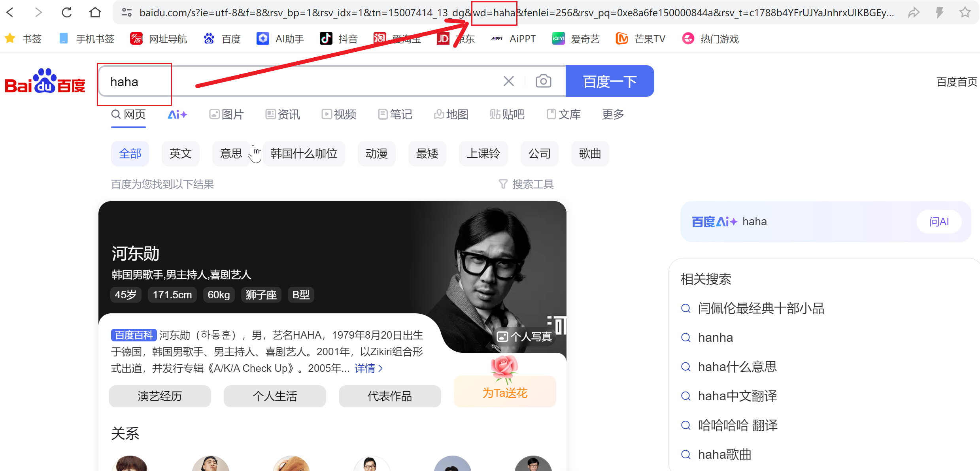
Task: Click the browser address bar URL
Action: pos(516,13)
